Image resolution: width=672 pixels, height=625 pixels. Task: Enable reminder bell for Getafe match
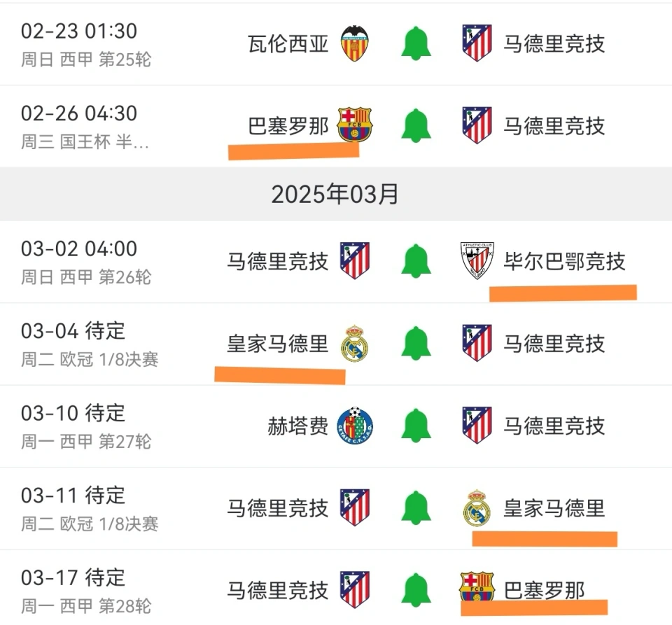[416, 426]
